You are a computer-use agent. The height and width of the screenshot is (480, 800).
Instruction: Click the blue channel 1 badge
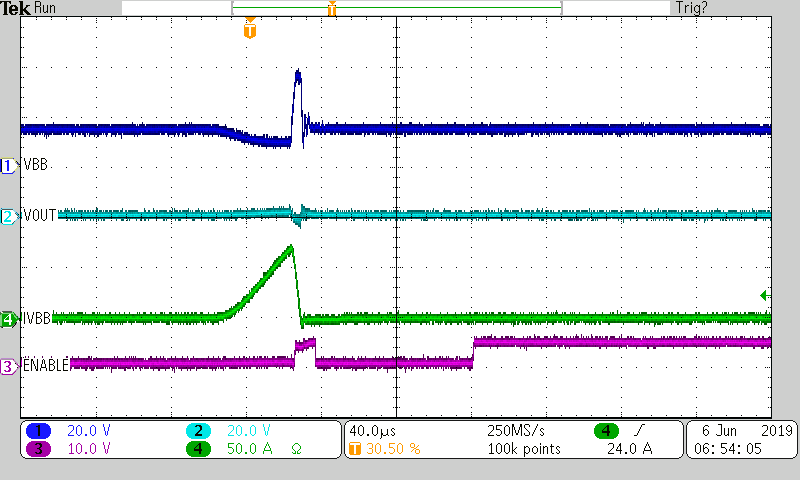tap(38, 431)
